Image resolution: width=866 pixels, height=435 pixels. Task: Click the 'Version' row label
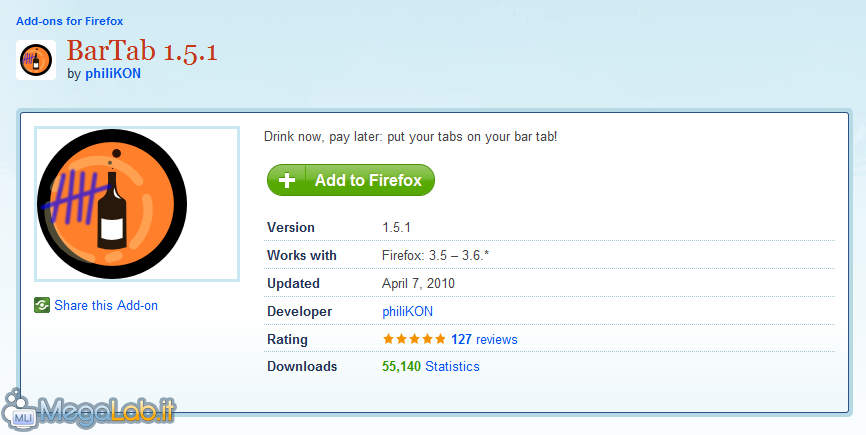291,227
